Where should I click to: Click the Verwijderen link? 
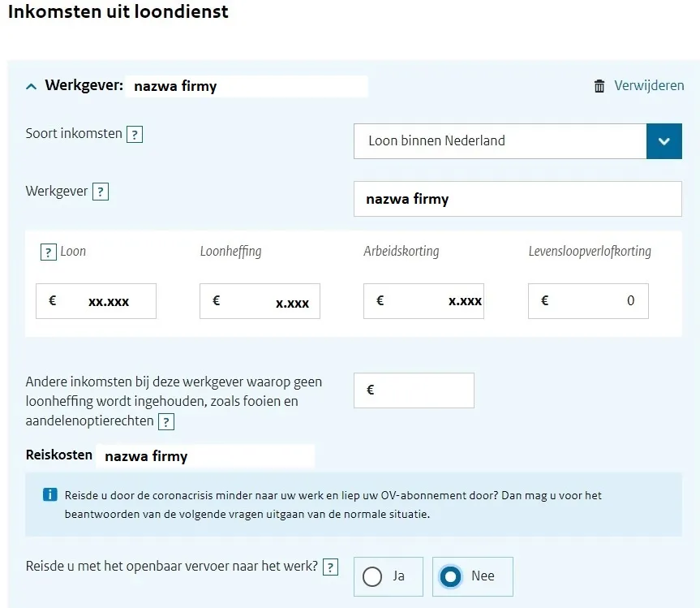tap(649, 86)
